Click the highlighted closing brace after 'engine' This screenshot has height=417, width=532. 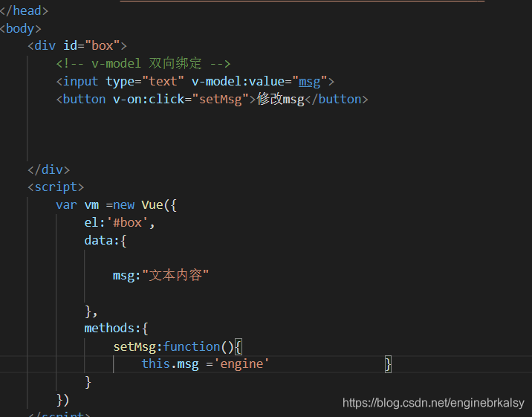coord(388,364)
